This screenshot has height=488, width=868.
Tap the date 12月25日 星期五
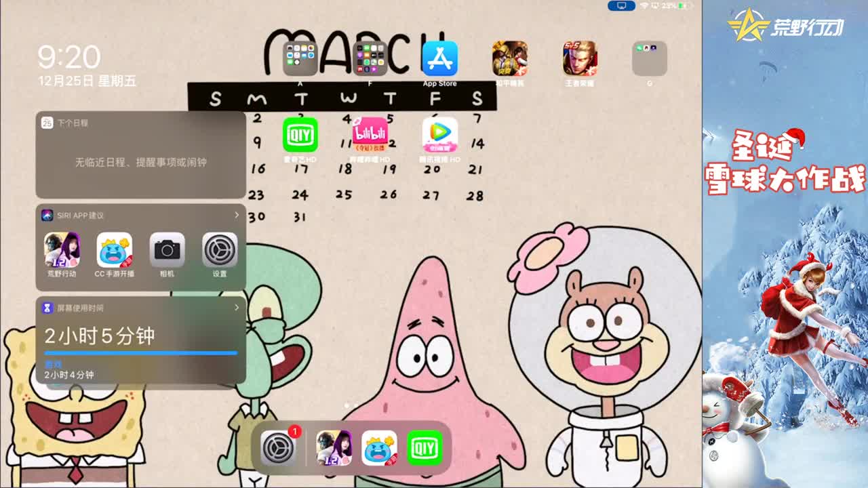click(87, 81)
